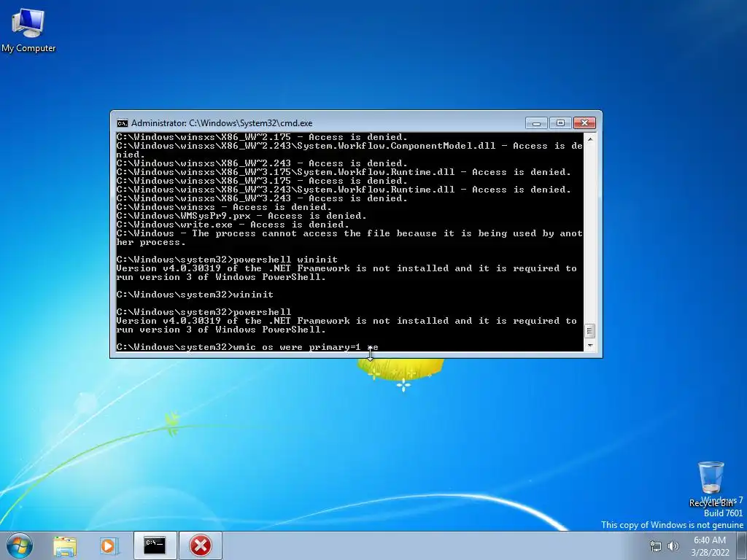The height and width of the screenshot is (560, 747).
Task: Click the 'powershell wininit' command line
Action: click(x=227, y=260)
